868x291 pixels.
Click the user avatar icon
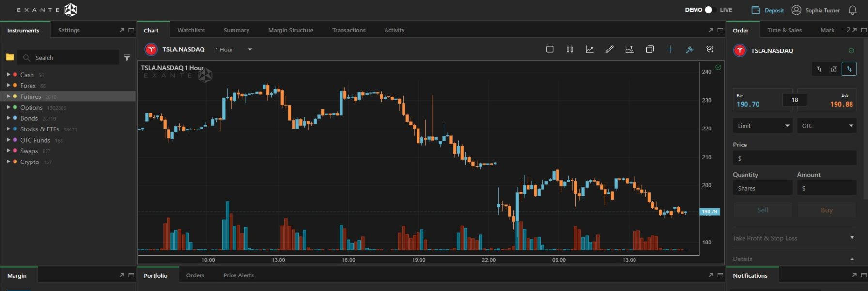(x=796, y=10)
